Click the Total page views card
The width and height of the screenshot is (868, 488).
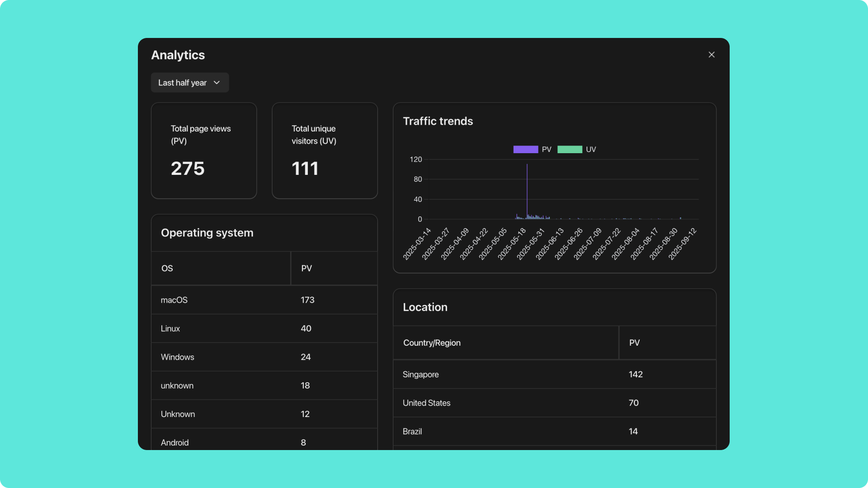[x=204, y=150]
